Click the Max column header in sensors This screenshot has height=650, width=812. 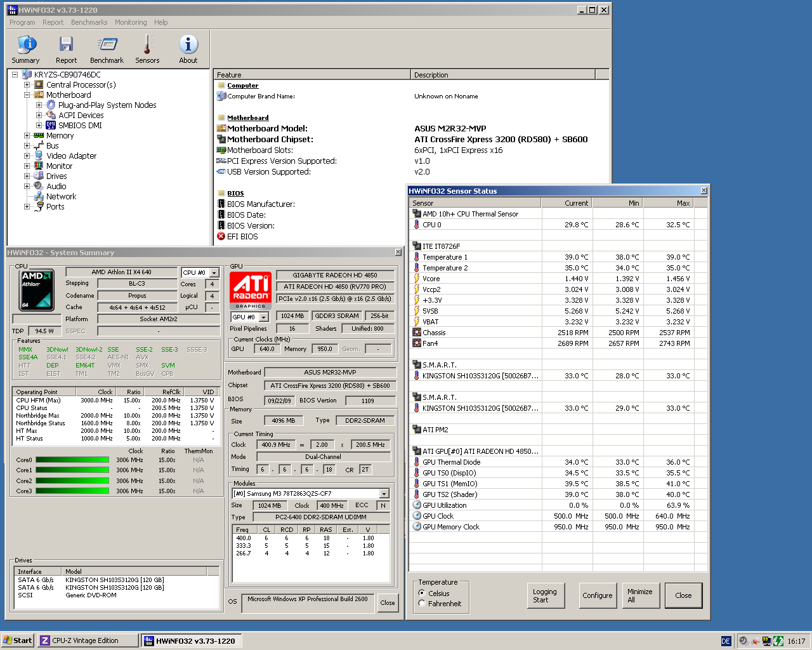tap(667, 203)
